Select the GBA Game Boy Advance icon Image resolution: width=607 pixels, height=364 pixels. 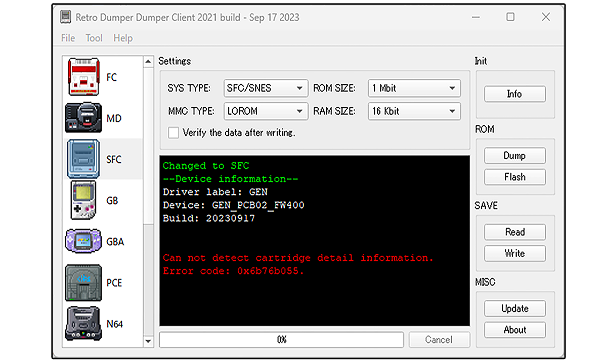[x=84, y=241]
